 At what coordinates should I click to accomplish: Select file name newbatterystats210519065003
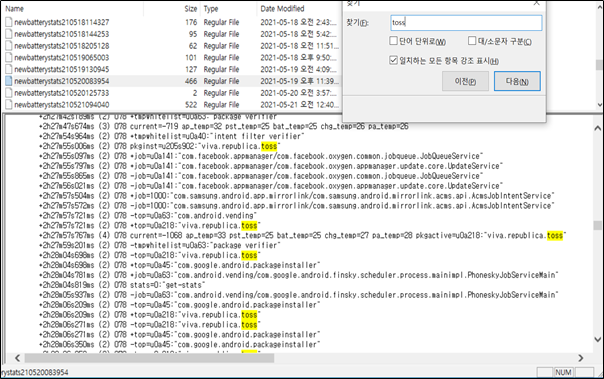click(x=62, y=58)
